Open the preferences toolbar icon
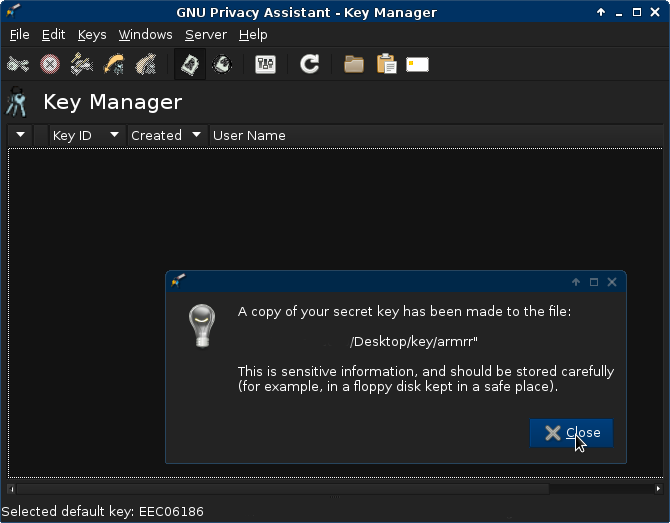The image size is (670, 523). click(265, 65)
